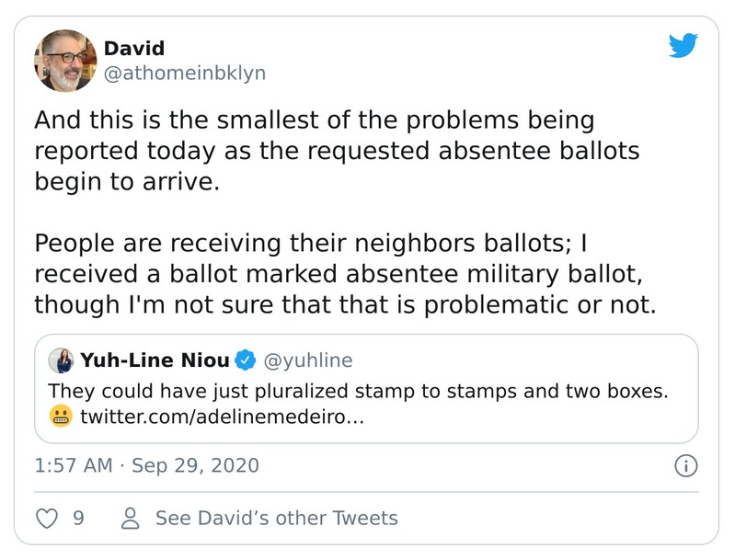Click the grimacing face emoji
This screenshot has height=560, width=735.
(x=62, y=418)
